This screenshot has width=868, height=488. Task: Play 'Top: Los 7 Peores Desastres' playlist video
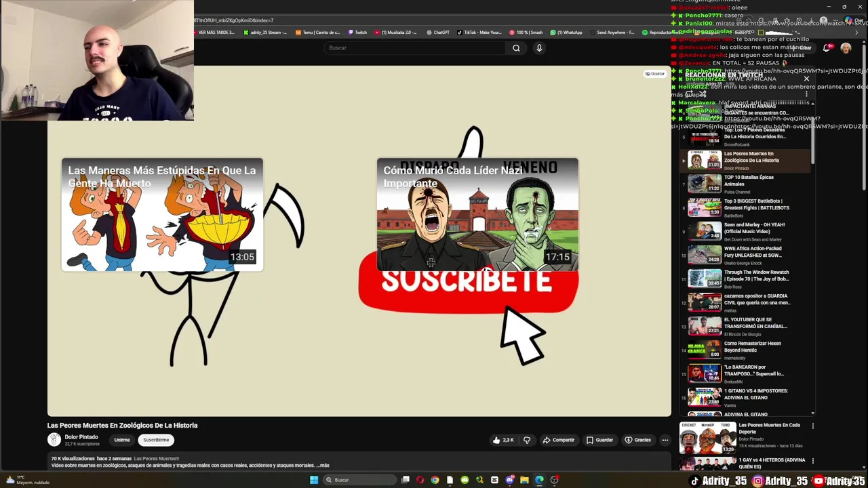(746, 137)
